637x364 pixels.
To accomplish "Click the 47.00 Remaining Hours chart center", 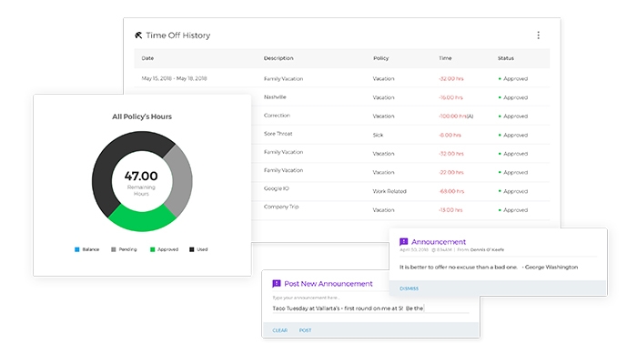I will click(141, 179).
